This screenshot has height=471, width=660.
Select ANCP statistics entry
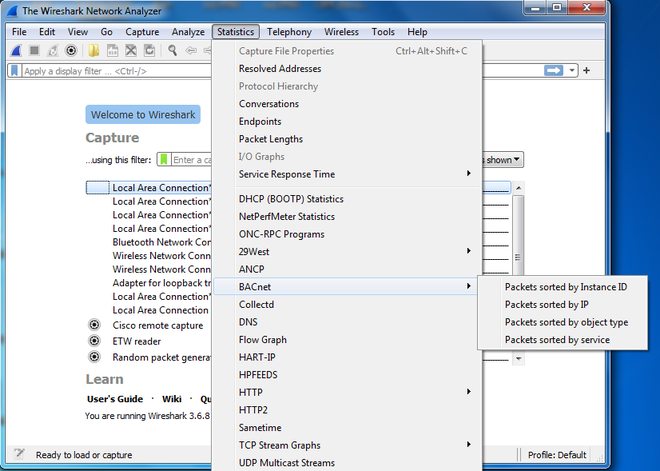click(x=347, y=269)
